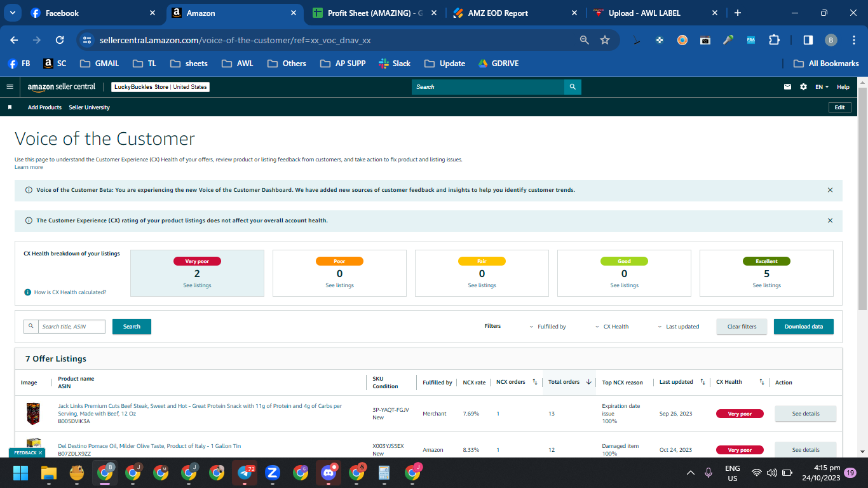The width and height of the screenshot is (868, 488).
Task: Click the Jack Links Beef Steak product thumbnail
Action: pyautogui.click(x=33, y=413)
